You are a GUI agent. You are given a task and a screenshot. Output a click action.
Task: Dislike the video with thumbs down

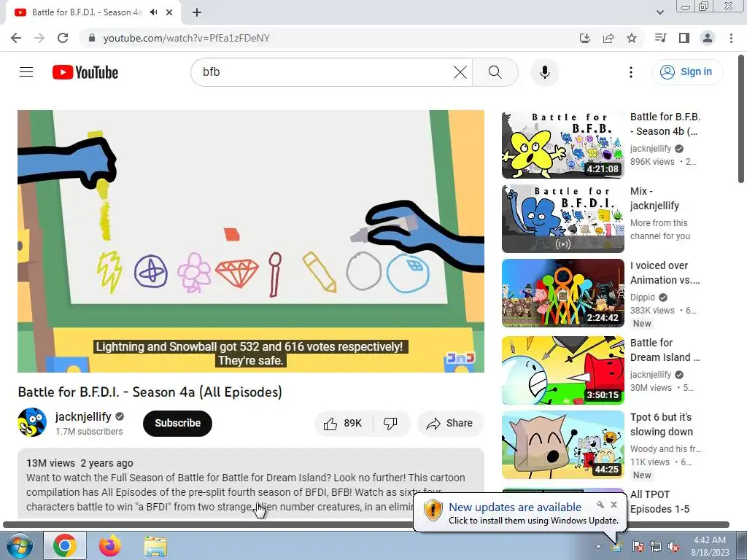click(391, 424)
